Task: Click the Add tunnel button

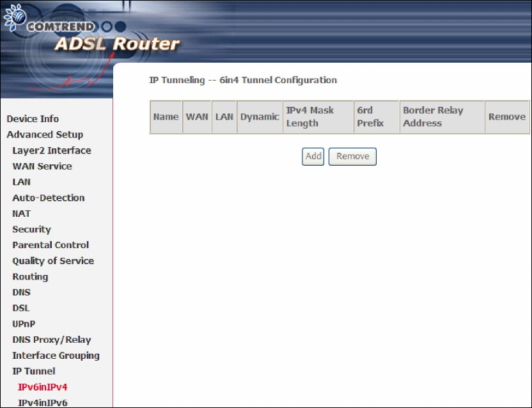Action: click(x=313, y=157)
